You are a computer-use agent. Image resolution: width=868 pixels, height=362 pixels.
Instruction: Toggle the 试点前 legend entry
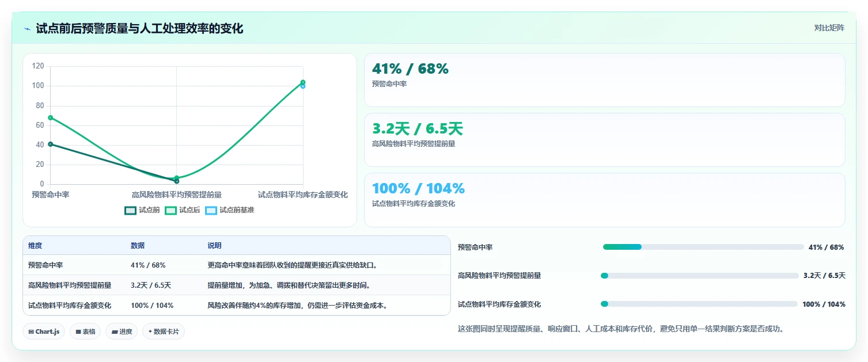pyautogui.click(x=142, y=210)
